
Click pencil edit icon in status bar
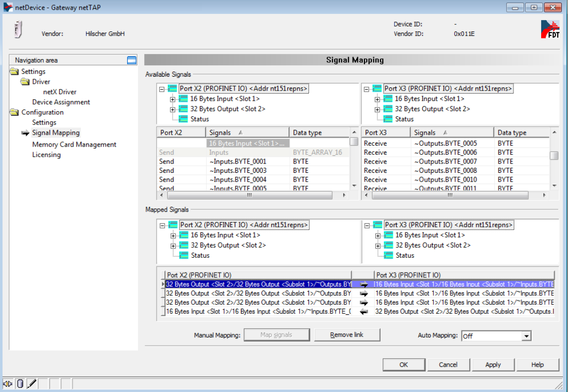(31, 384)
